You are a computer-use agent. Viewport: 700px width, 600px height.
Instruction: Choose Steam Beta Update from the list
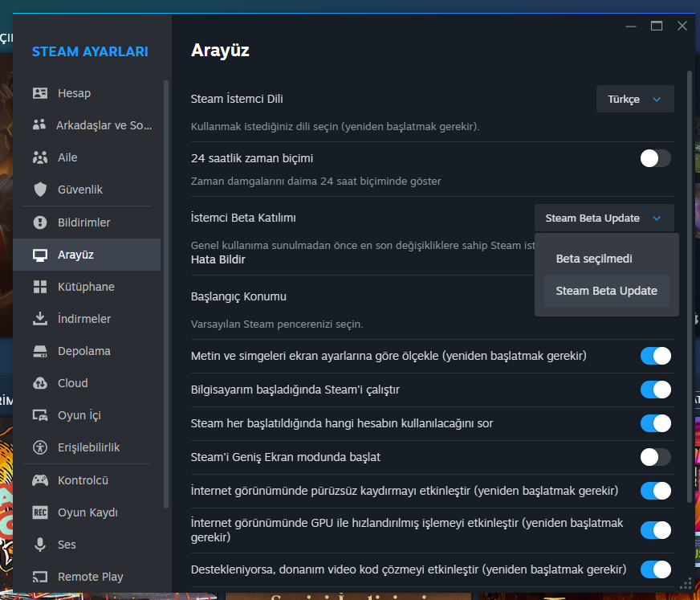(x=606, y=291)
